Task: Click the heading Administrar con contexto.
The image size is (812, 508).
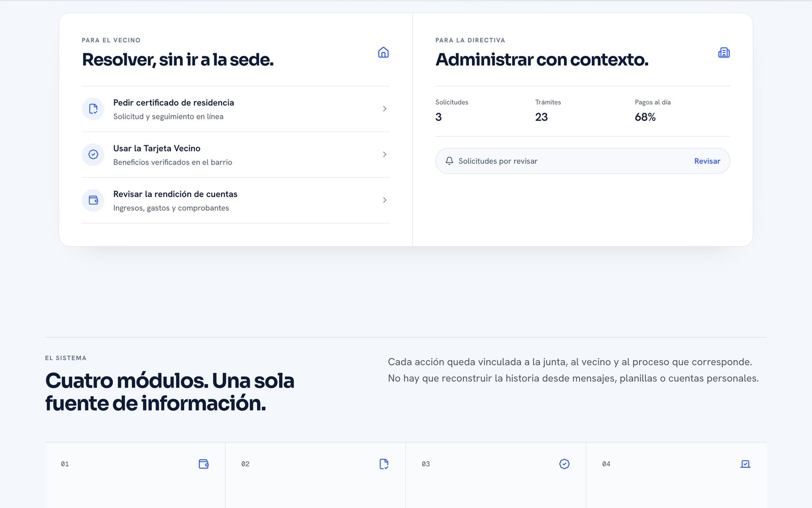Action: 542,59
